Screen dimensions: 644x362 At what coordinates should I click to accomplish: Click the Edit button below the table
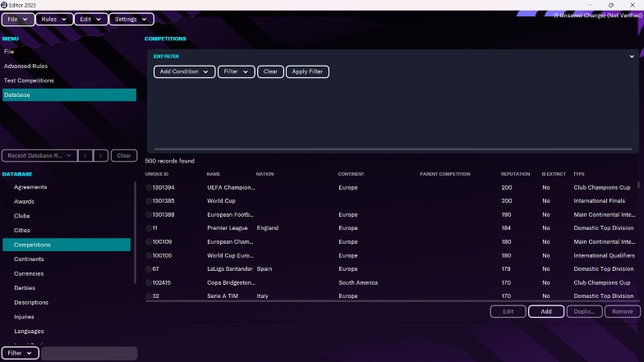[508, 312]
